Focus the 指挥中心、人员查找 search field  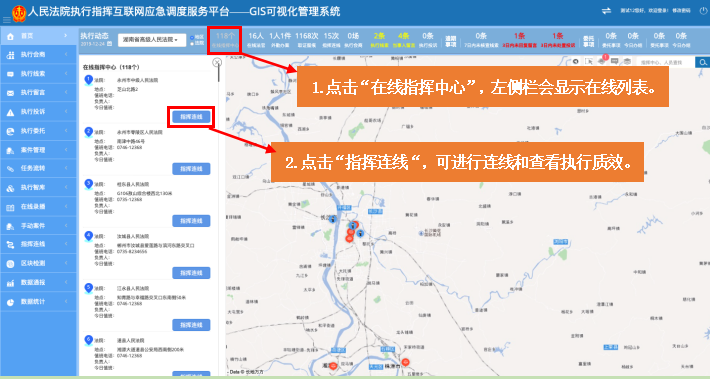[x=666, y=62]
